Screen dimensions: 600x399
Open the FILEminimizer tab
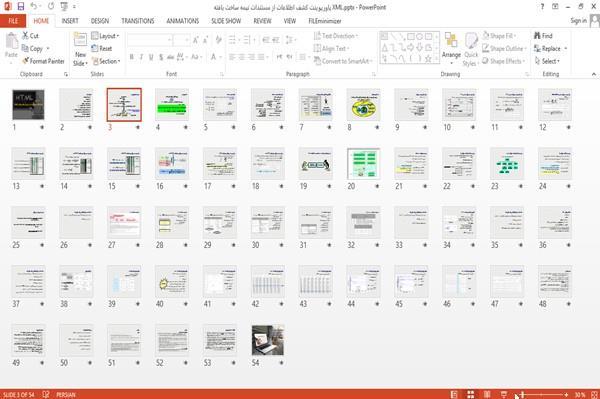[325, 21]
